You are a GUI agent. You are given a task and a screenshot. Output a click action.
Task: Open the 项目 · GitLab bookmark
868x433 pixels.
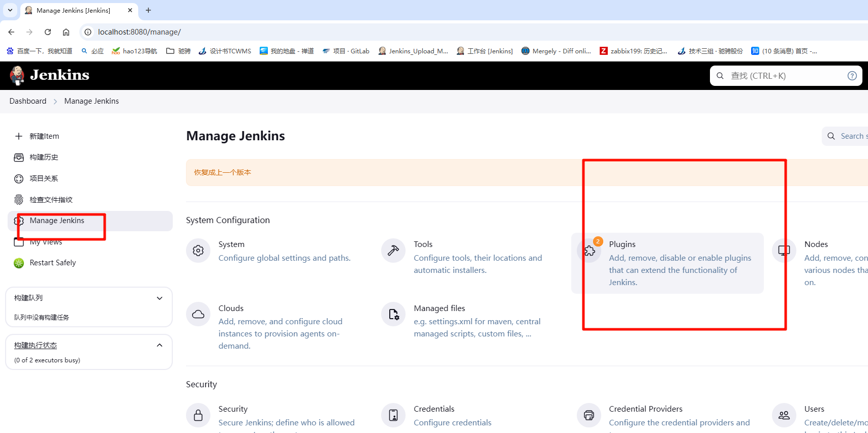click(346, 51)
